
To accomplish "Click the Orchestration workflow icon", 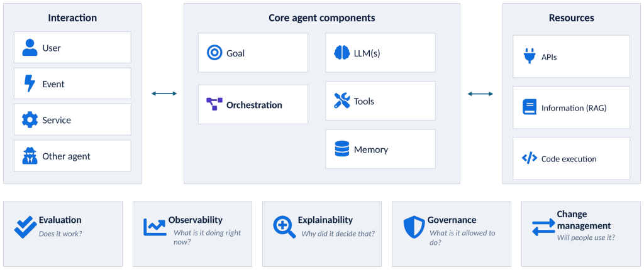I will point(214,104).
